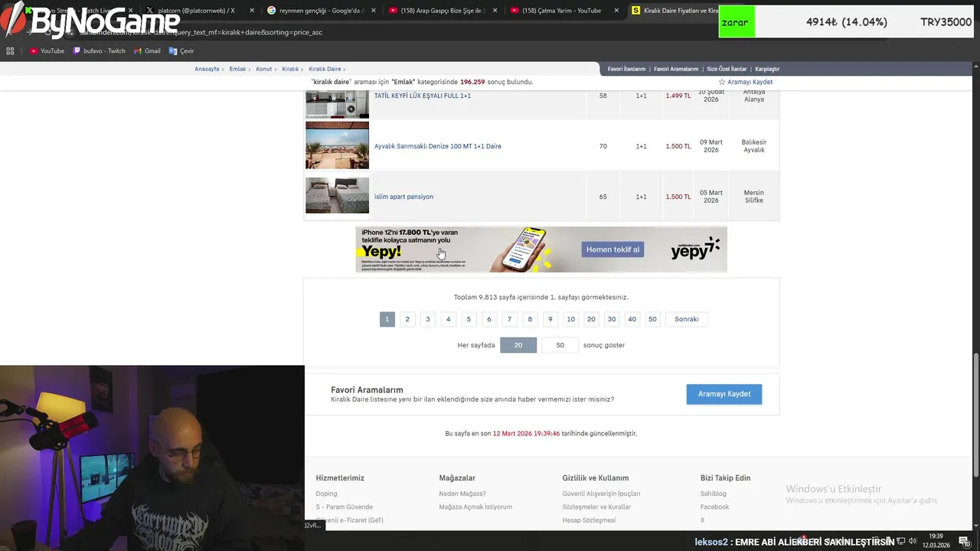Screen dimensions: 980x551
Task: Go to results page 9
Action: (x=550, y=319)
